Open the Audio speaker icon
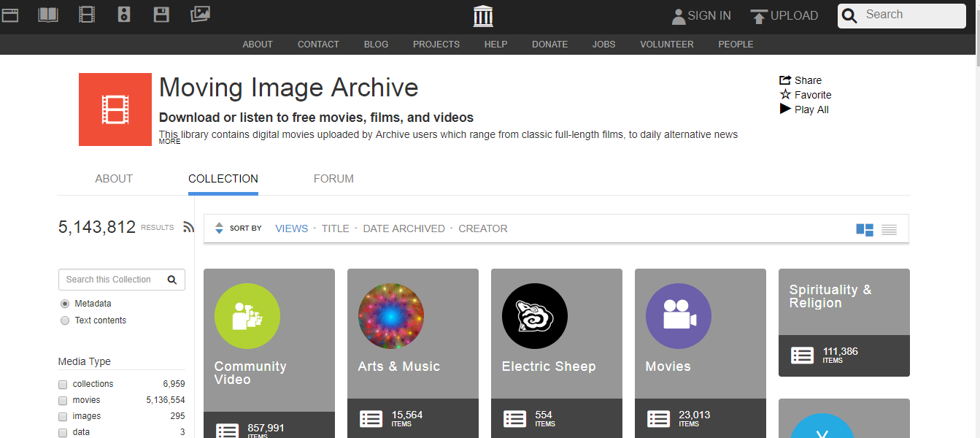The image size is (980, 438). point(124,15)
